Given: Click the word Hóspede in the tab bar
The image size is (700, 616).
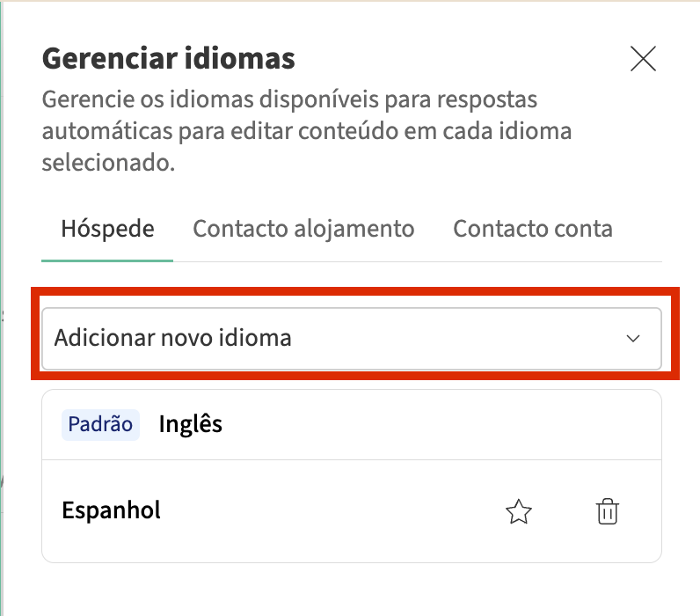Looking at the screenshot, I should point(107,230).
